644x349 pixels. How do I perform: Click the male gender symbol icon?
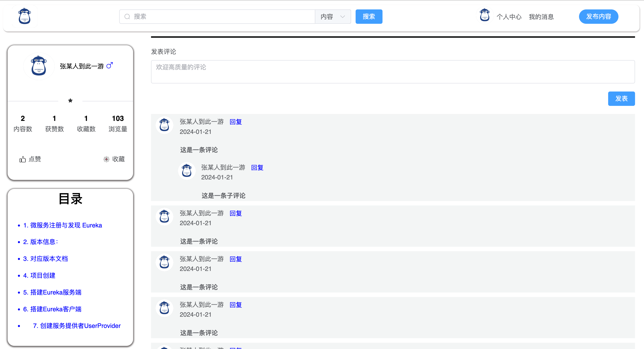[x=110, y=65]
